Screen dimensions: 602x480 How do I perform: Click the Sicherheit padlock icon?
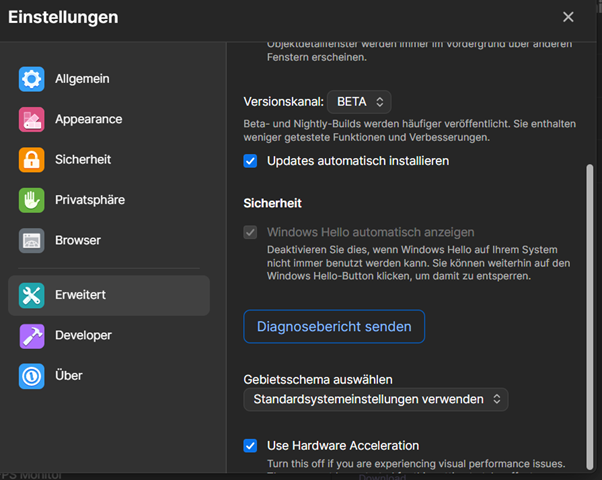click(x=32, y=160)
